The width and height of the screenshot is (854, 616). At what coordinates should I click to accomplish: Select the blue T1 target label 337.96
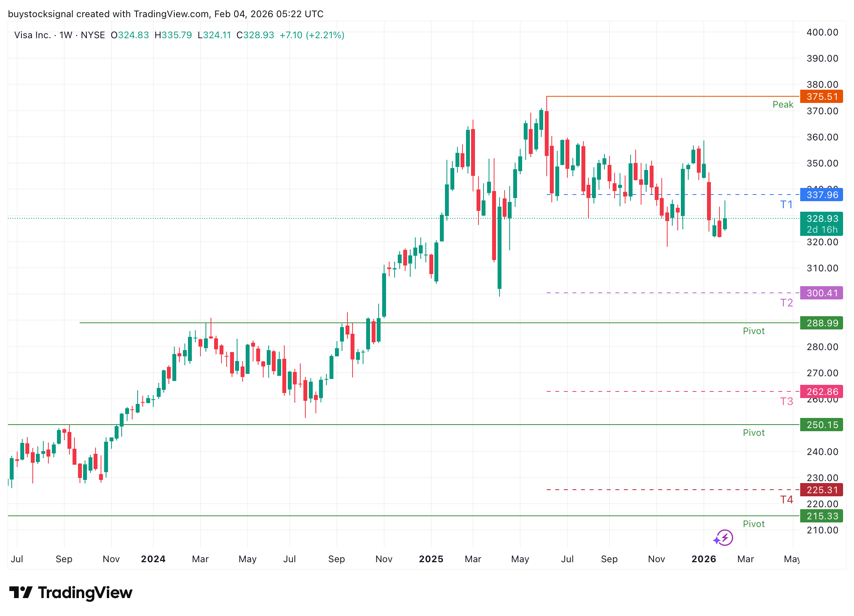[821, 195]
